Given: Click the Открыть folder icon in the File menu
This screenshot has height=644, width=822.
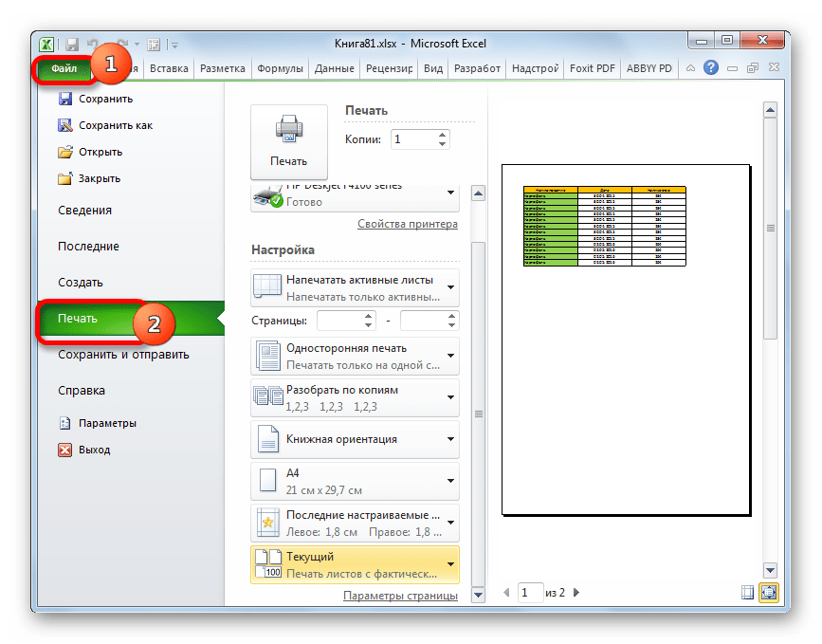Looking at the screenshot, I should click(x=66, y=151).
